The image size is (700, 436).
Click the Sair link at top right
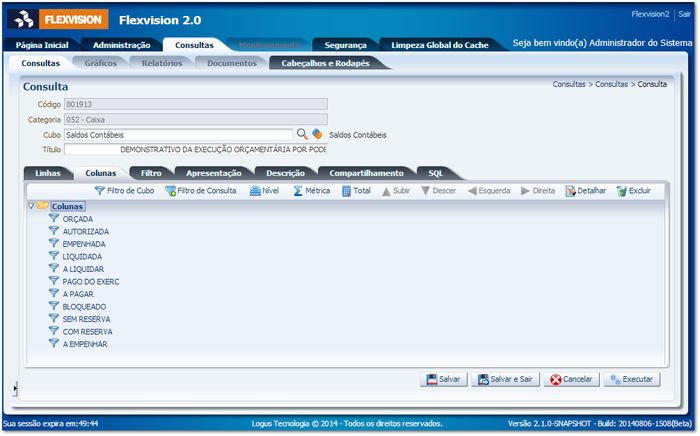coord(684,15)
